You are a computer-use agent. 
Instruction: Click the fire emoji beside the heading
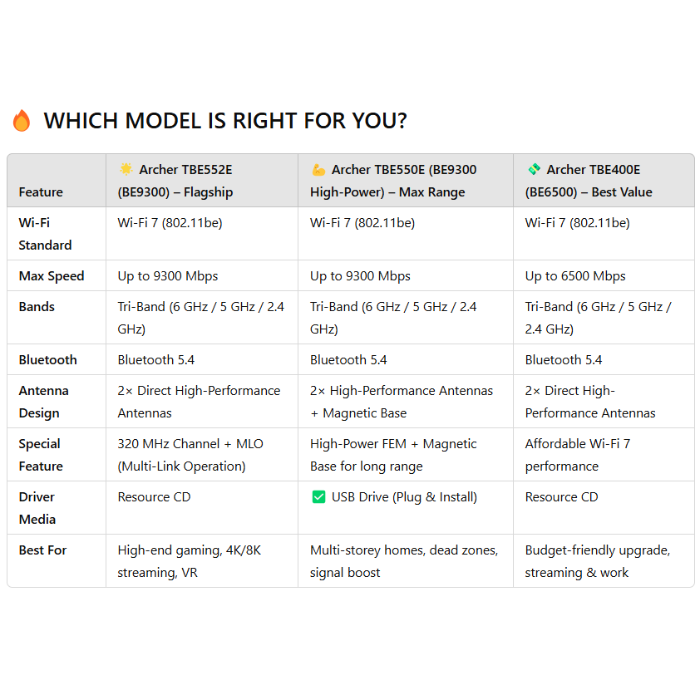(21, 121)
